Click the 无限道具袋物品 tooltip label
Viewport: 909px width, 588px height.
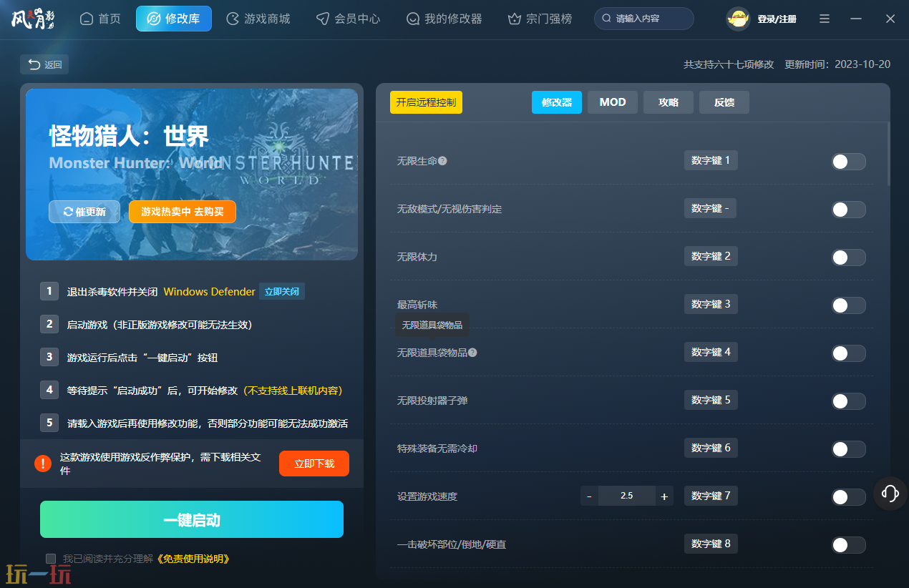(x=432, y=325)
